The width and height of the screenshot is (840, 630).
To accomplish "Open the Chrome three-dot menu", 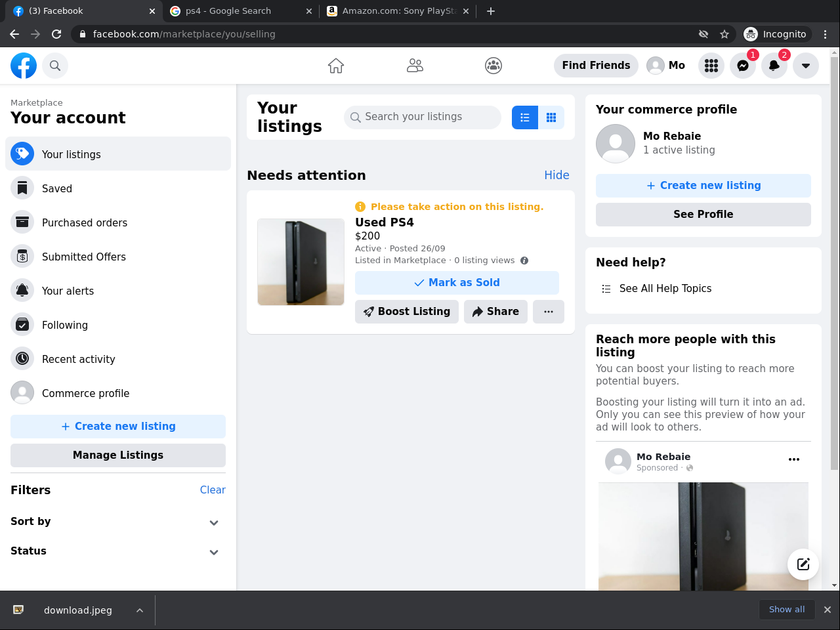I will (826, 34).
